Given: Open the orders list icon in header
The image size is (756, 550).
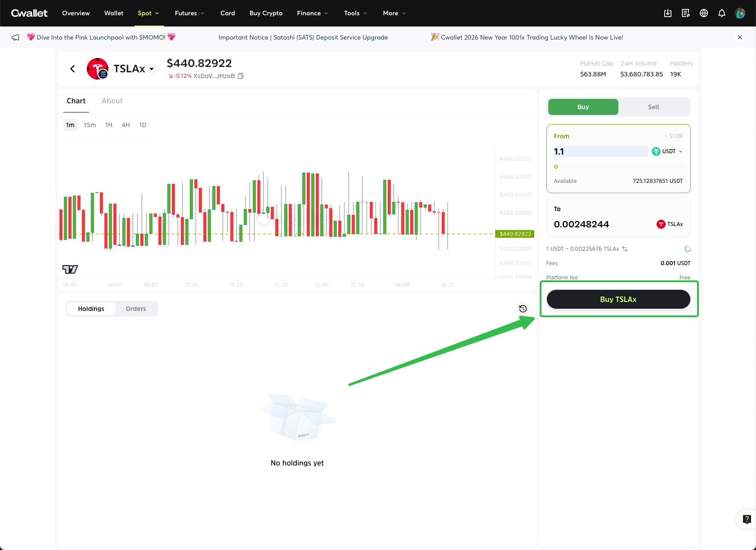Looking at the screenshot, I should point(685,13).
